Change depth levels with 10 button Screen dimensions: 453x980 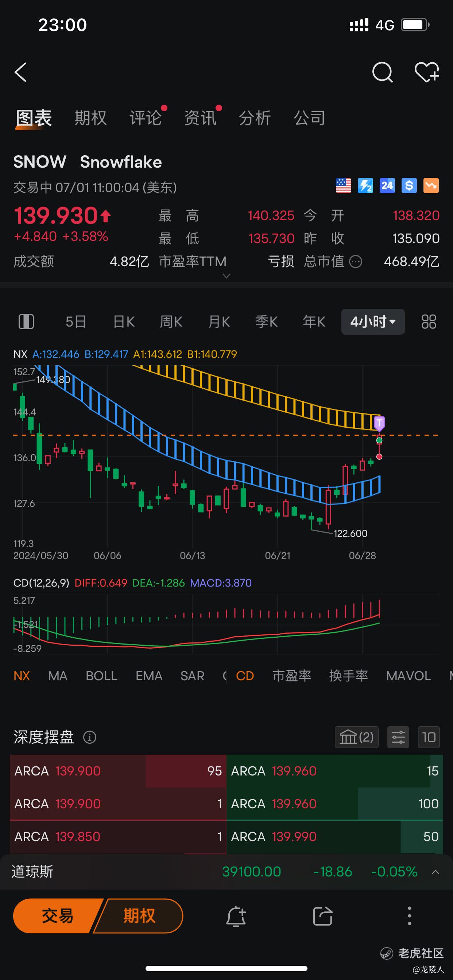pyautogui.click(x=429, y=737)
